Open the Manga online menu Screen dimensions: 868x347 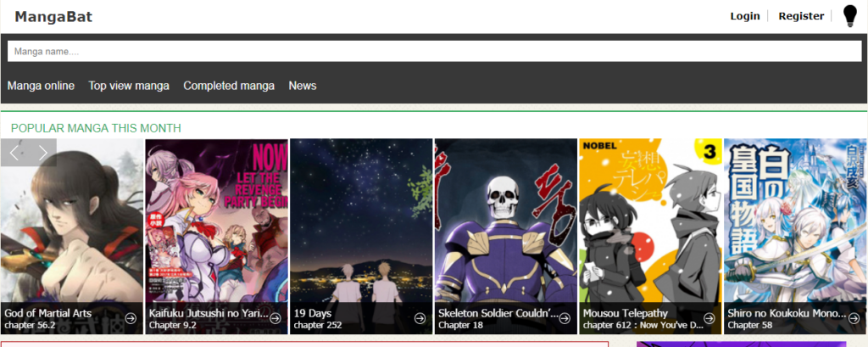(x=41, y=86)
